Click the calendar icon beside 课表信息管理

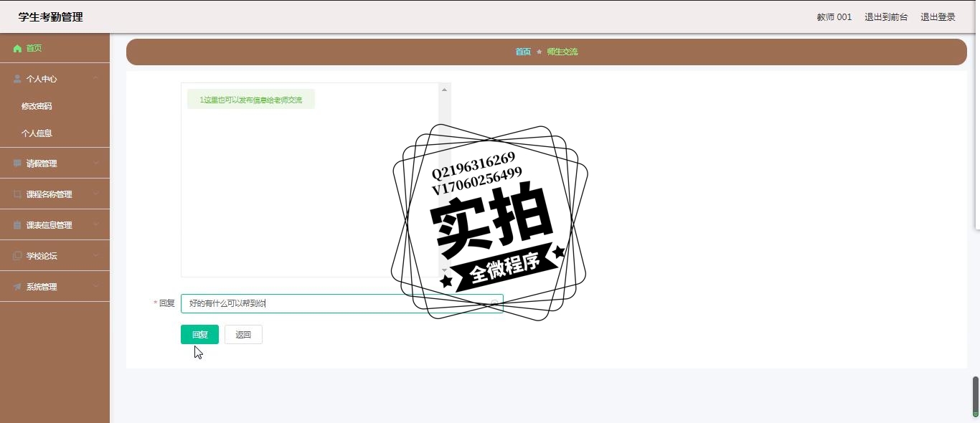(x=17, y=225)
